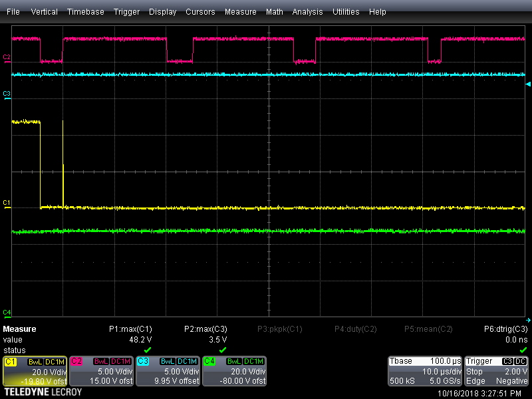Screen dimensions: 532x399
Task: Click the small blue arrow below grid corner
Action: tap(528, 320)
